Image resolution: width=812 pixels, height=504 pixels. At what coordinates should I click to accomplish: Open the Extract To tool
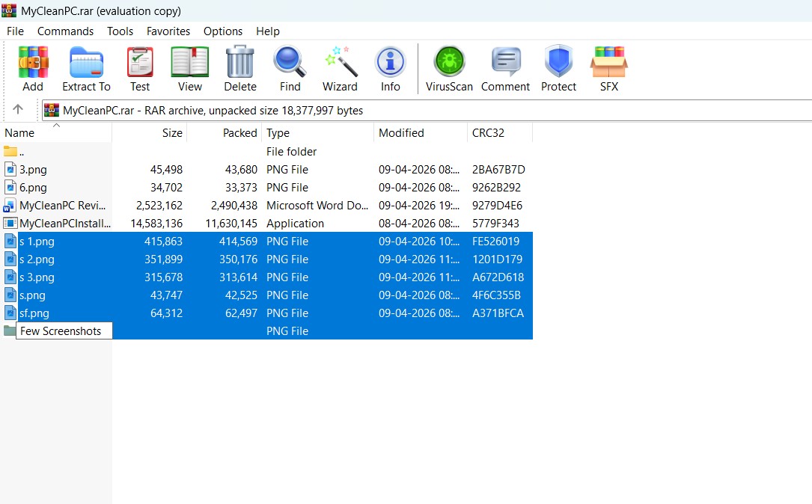[x=86, y=61]
